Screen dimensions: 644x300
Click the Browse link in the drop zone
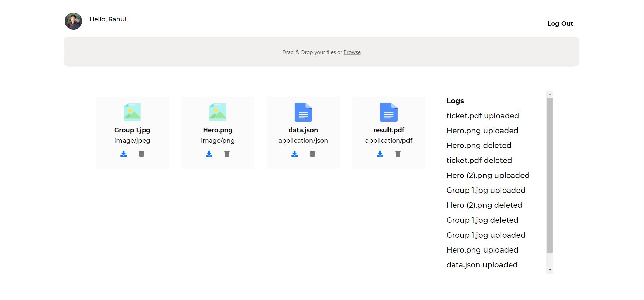(x=352, y=52)
